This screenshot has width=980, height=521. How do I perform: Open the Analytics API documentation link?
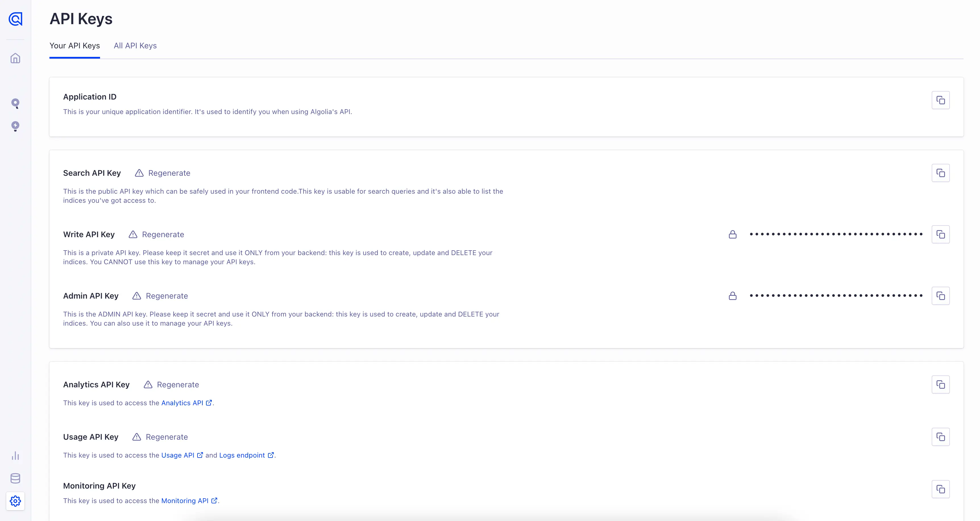click(x=186, y=403)
